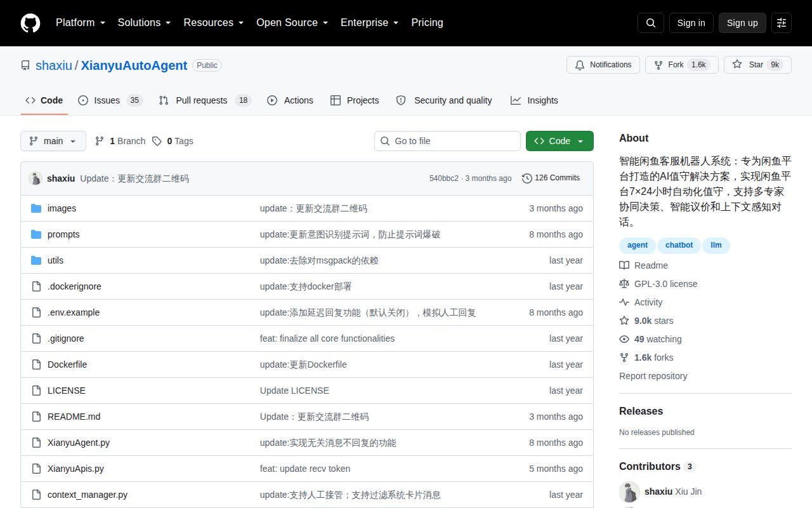Open the Security and quality tab

tap(444, 100)
